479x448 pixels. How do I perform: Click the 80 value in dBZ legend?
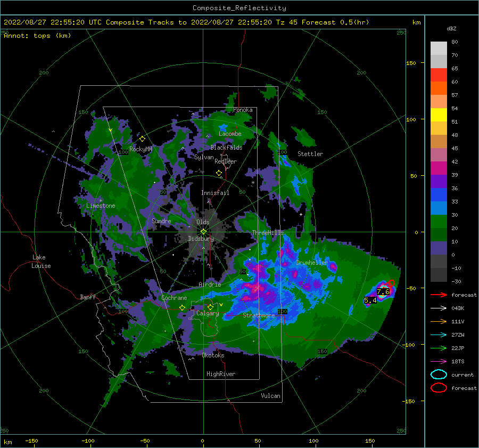coord(455,42)
